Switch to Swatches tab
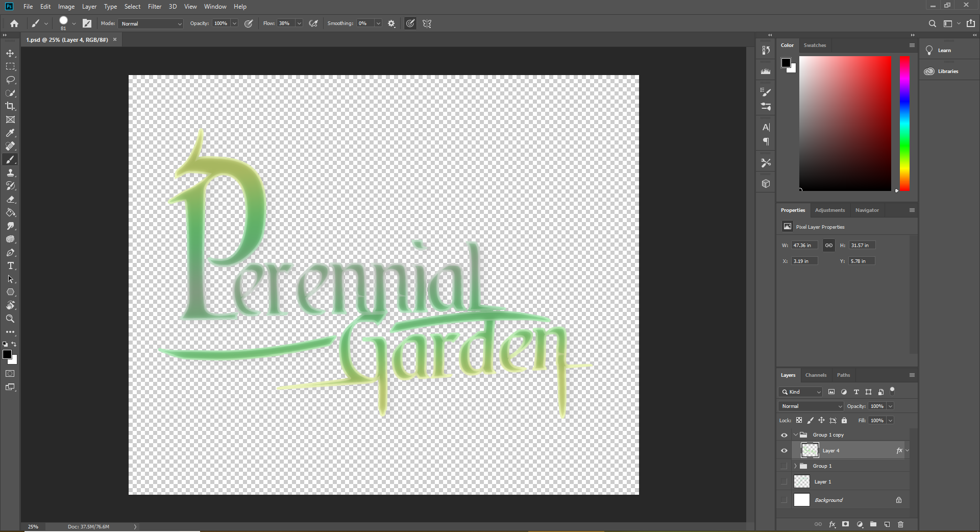The image size is (980, 532). click(x=815, y=45)
